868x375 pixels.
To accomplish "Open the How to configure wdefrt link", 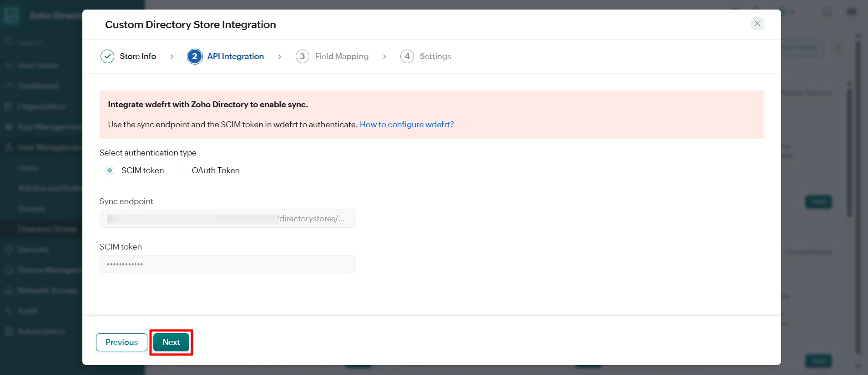I will click(407, 125).
